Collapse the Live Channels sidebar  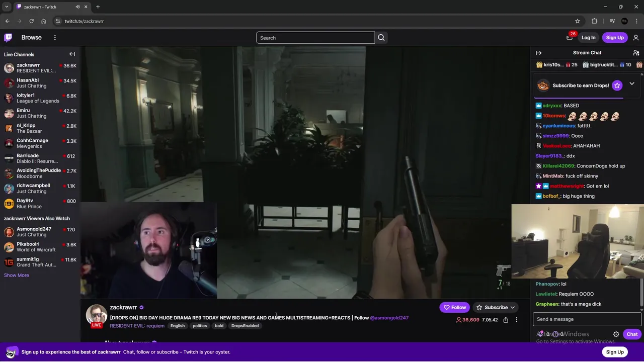point(72,54)
